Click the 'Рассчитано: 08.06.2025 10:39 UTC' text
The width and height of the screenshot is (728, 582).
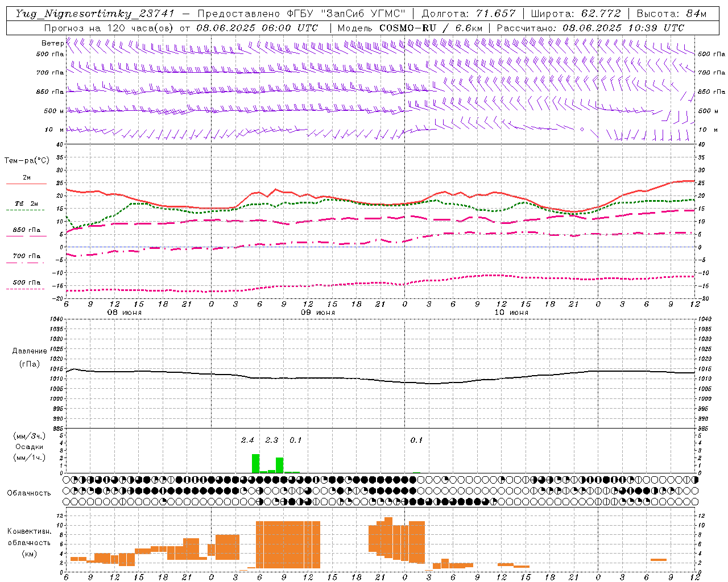590,28
